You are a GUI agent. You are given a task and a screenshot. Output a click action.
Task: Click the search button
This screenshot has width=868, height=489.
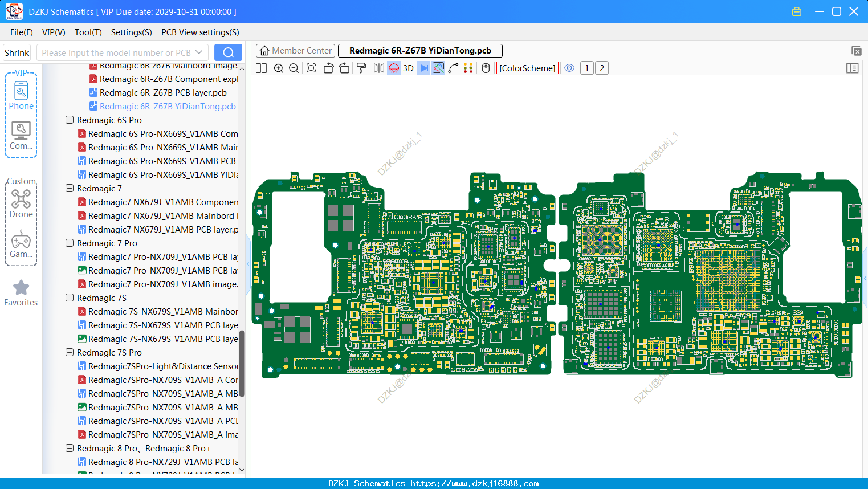pyautogui.click(x=228, y=52)
